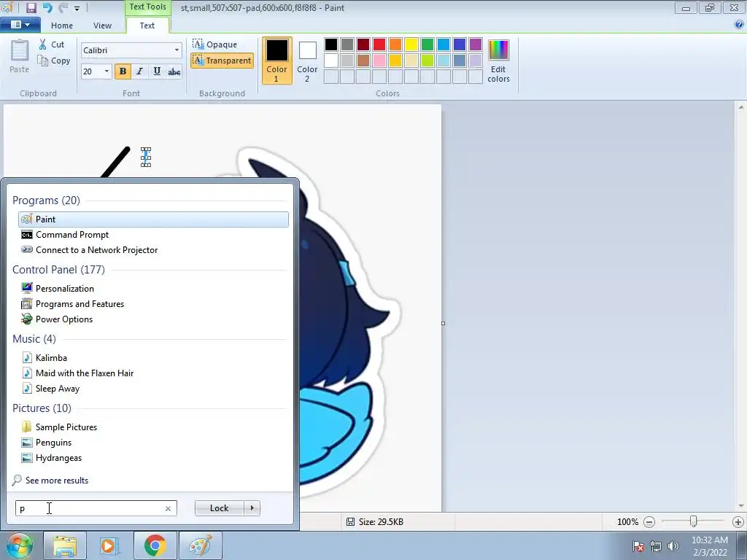Click the Pictures (10) category header
747x560 pixels.
(42, 408)
